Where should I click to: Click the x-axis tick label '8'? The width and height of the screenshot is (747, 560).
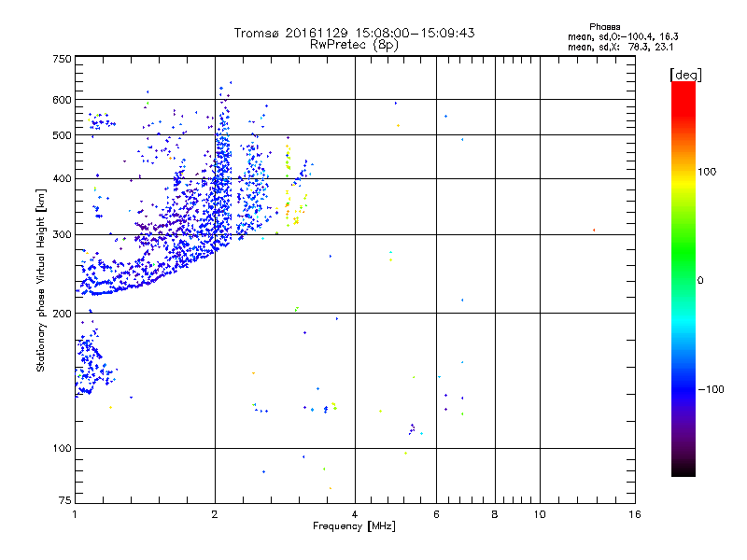[495, 514]
